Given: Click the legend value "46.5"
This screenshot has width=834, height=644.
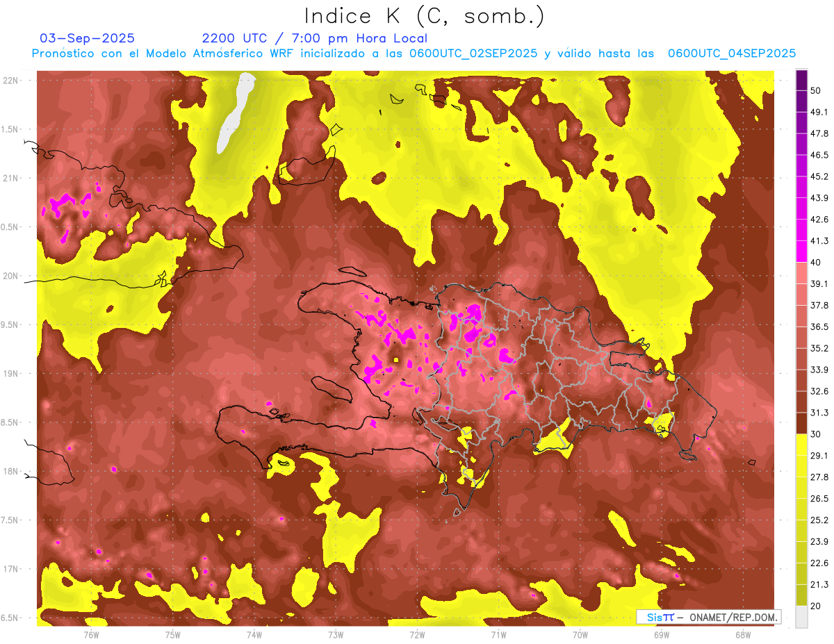Looking at the screenshot, I should pos(819,155).
